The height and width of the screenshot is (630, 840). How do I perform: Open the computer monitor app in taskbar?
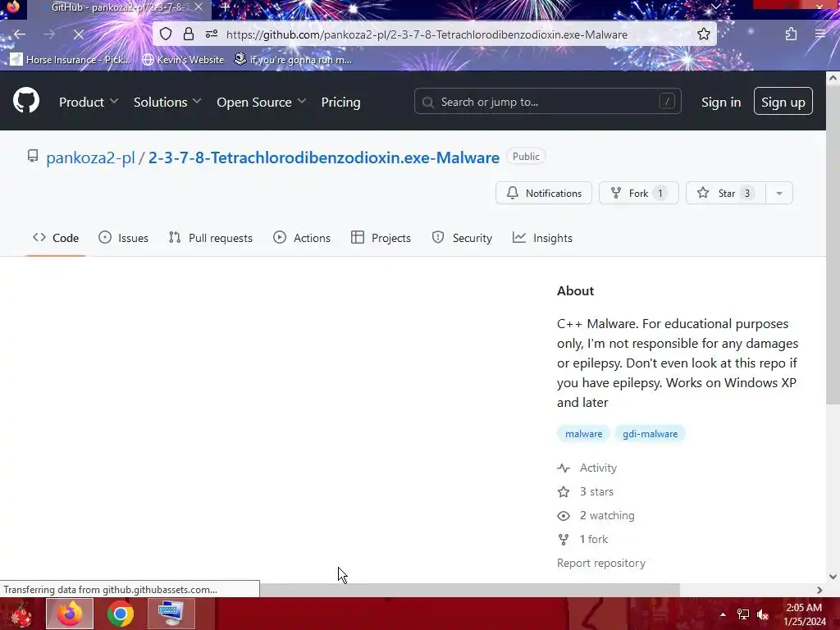[171, 614]
